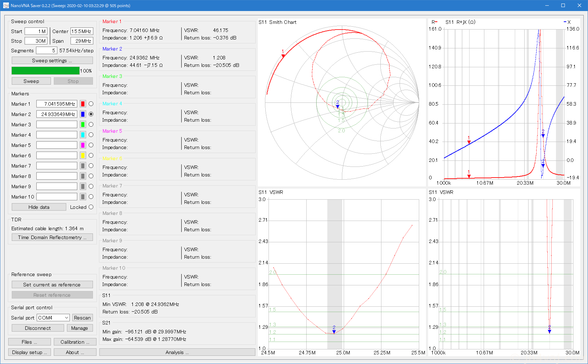Click the grayed Stop sweep button
Viewport: 588px width, 364px height.
pyautogui.click(x=73, y=81)
